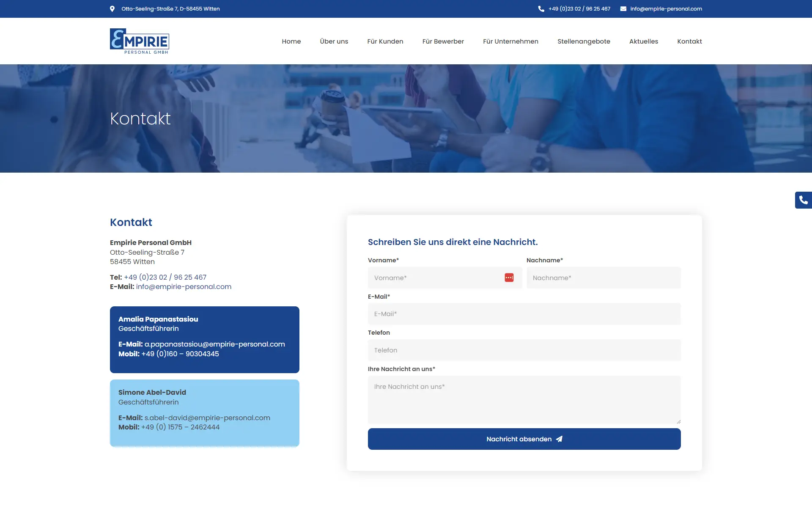This screenshot has height=509, width=812.
Task: Click the message textarea resize handle
Action: coord(678,421)
